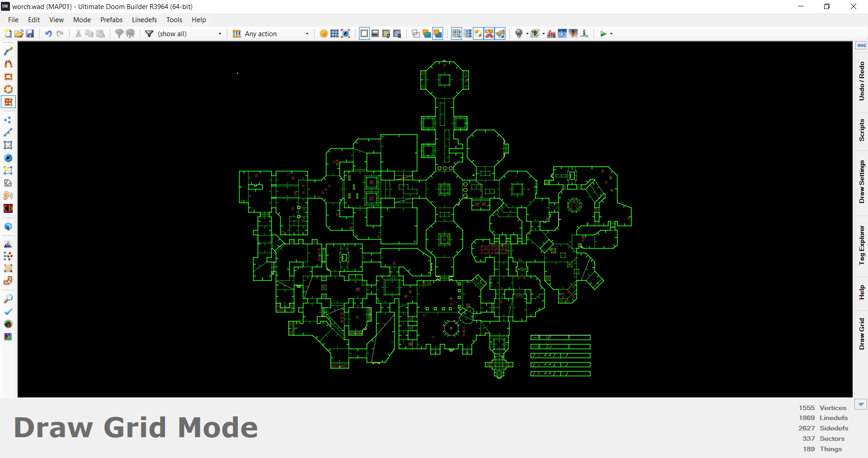868x458 pixels.
Task: Switch to Vertices mode
Action: 8,120
